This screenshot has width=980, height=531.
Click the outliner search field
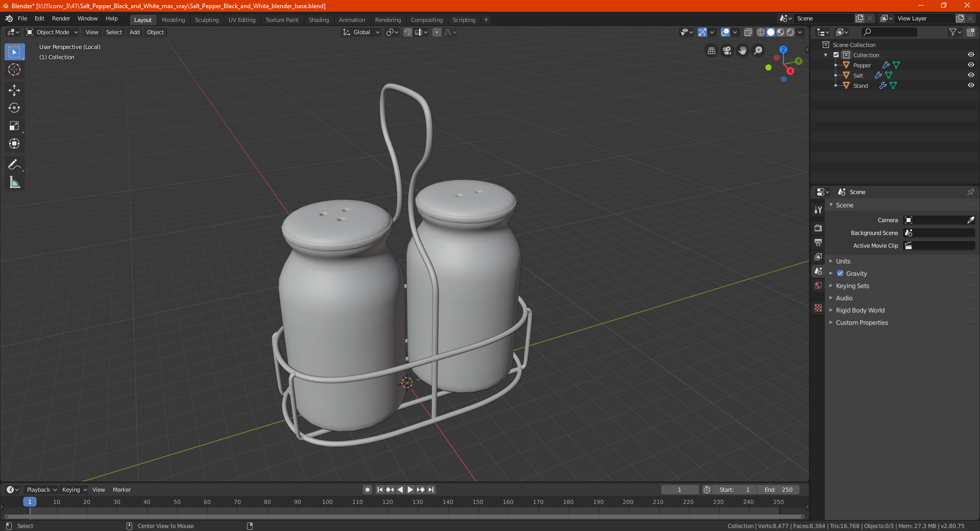coord(889,32)
